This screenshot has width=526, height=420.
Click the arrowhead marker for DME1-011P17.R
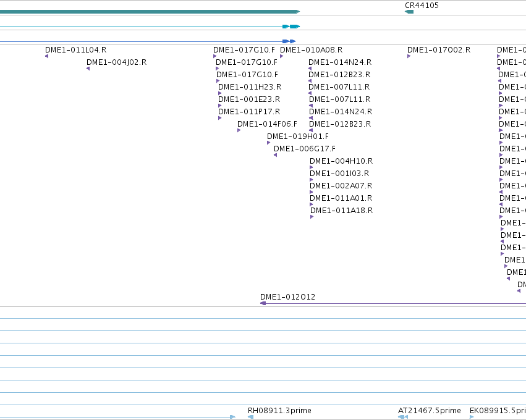[219, 118]
